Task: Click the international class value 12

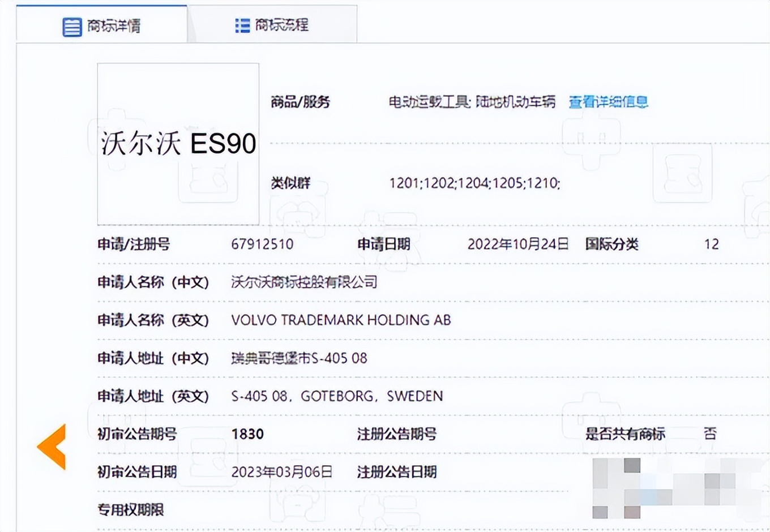Action: pos(711,244)
